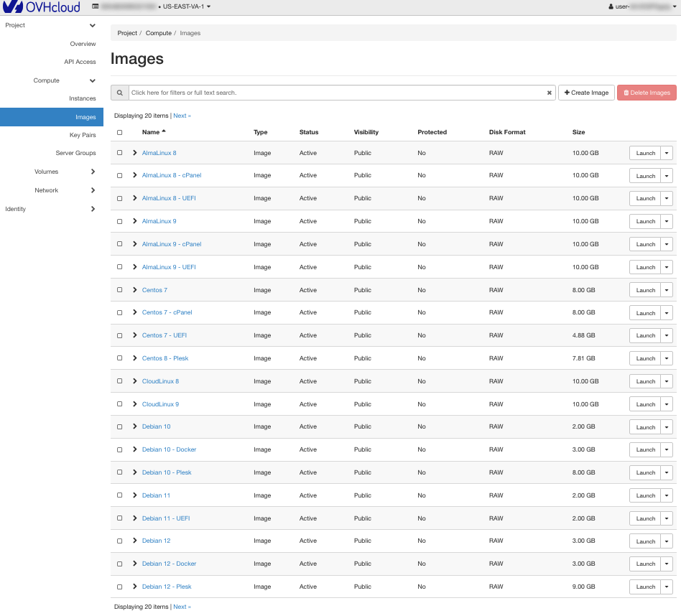This screenshot has width=681, height=616.
Task: Expand the Debian 12 row details
Action: 134,541
